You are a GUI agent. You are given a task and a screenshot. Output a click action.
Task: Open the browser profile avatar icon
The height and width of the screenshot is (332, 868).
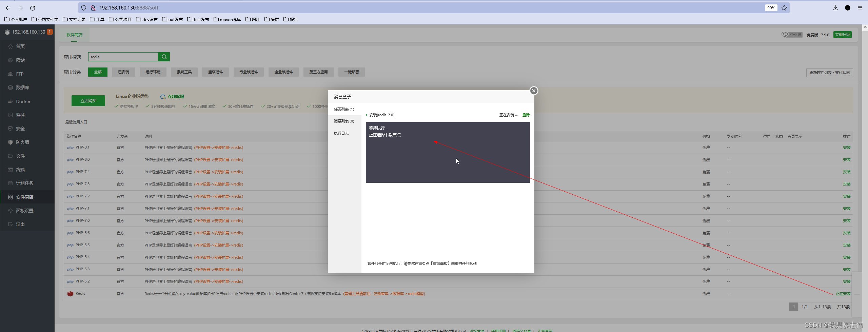tap(848, 8)
